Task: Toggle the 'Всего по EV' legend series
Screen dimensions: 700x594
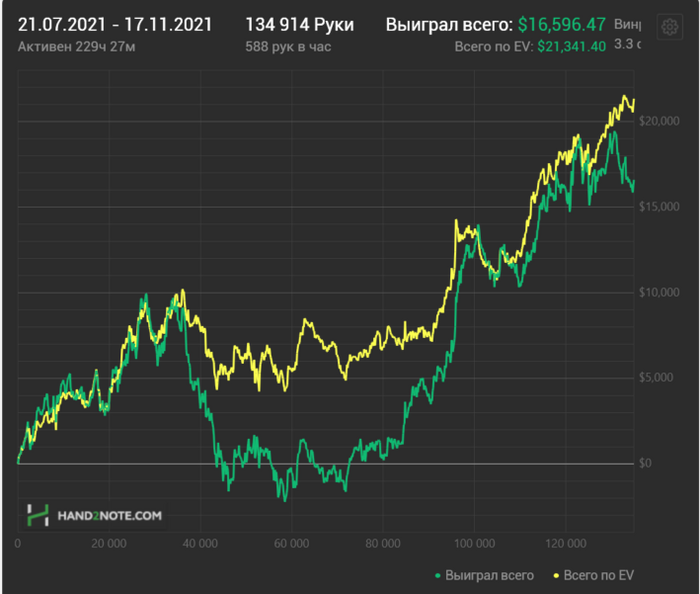Action: point(593,575)
